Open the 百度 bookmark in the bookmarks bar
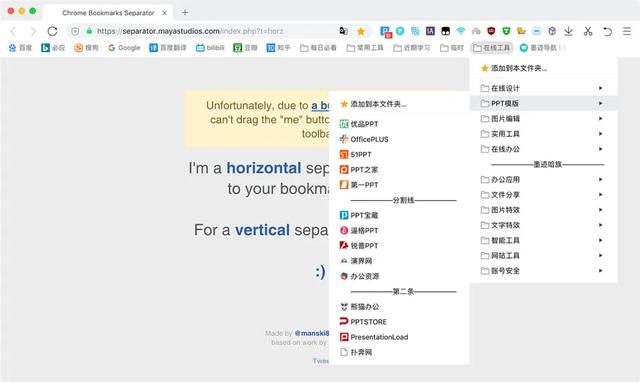Screen dimensions: 640x383 tap(20, 48)
